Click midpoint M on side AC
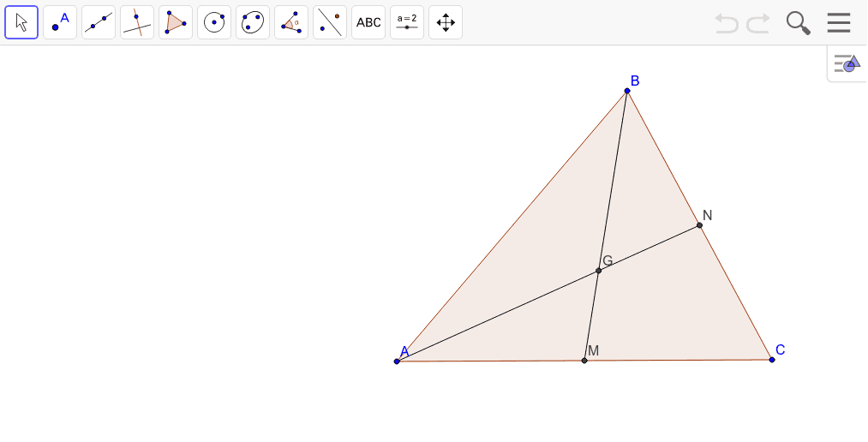 [x=584, y=361]
